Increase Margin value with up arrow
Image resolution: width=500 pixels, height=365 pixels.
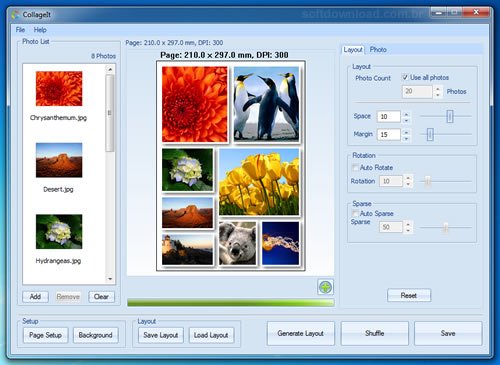coord(406,132)
